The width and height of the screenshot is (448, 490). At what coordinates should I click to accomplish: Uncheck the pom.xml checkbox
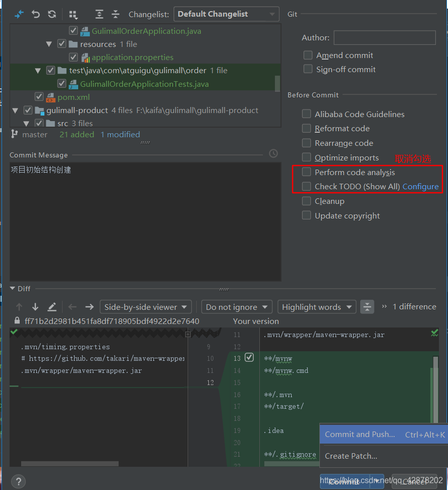click(39, 96)
